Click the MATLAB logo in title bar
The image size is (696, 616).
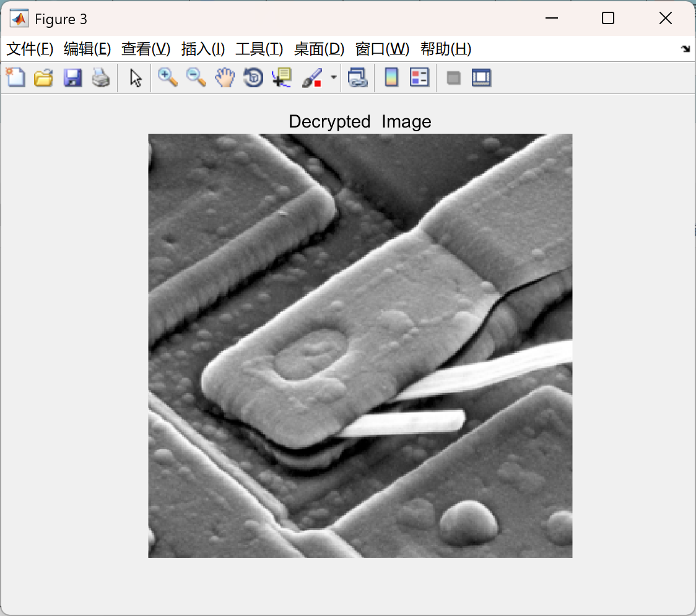click(x=19, y=19)
